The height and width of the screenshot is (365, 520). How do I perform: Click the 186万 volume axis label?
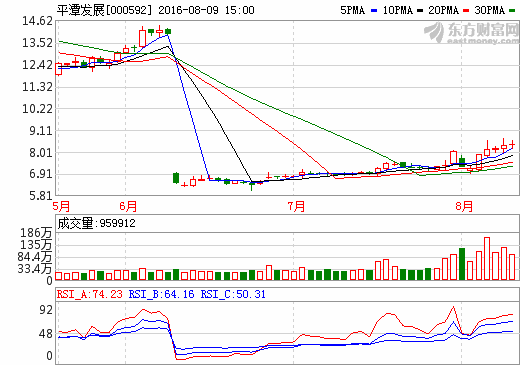36,233
